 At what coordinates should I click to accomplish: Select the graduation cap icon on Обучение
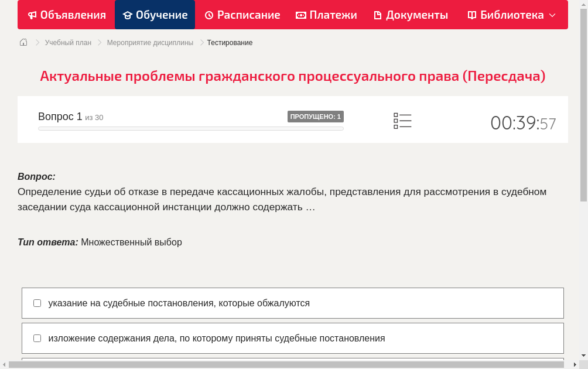[x=128, y=15]
